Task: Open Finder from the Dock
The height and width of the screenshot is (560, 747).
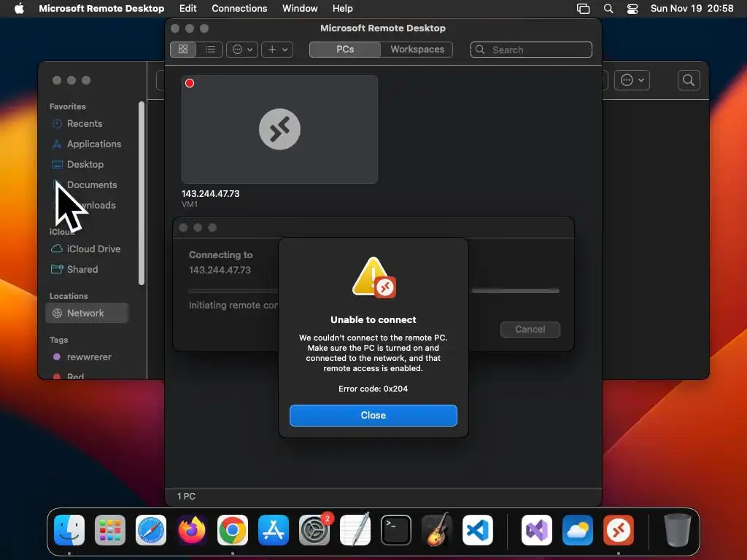Action: pyautogui.click(x=69, y=530)
